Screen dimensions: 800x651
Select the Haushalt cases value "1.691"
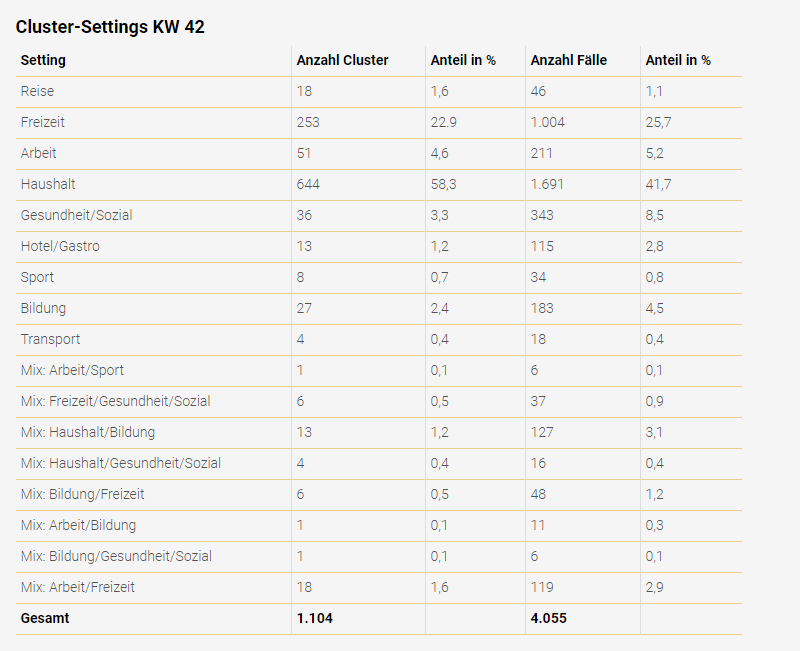(x=549, y=184)
